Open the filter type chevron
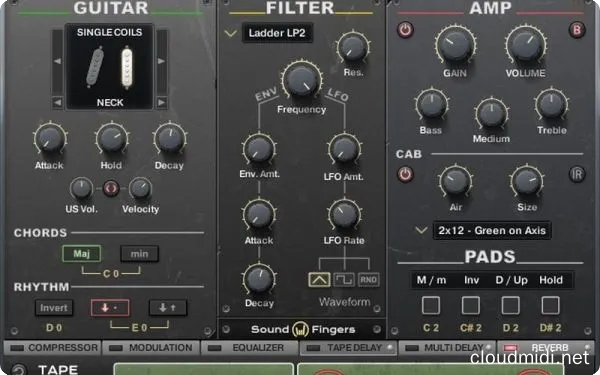This screenshot has height=375, width=600. pos(231,34)
